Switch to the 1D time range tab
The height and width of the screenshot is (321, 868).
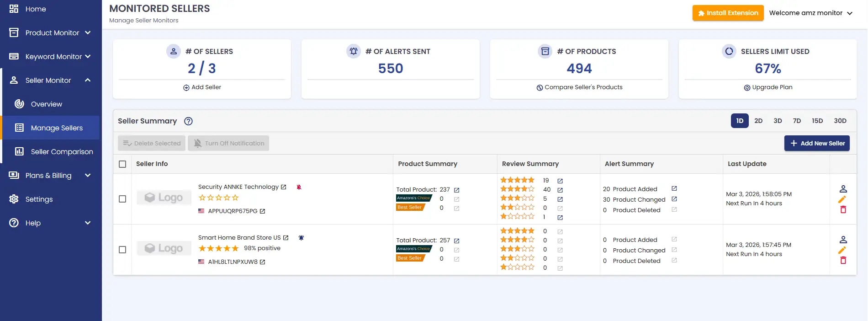[740, 121]
